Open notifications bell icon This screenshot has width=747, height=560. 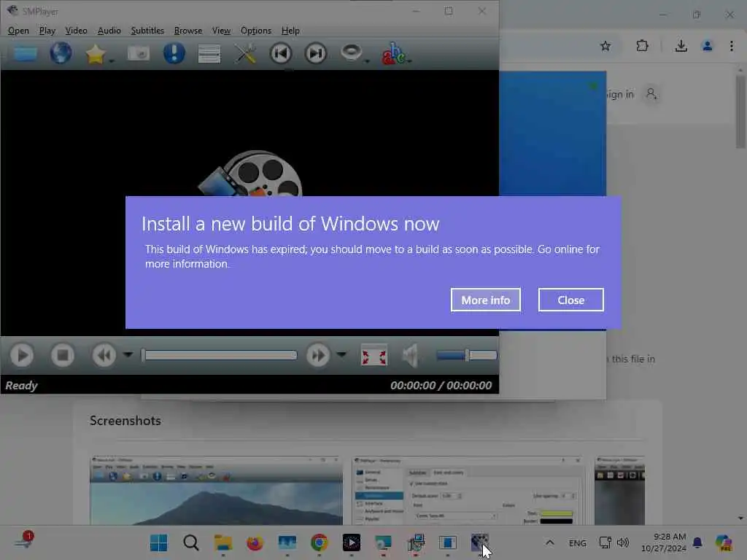(x=697, y=542)
